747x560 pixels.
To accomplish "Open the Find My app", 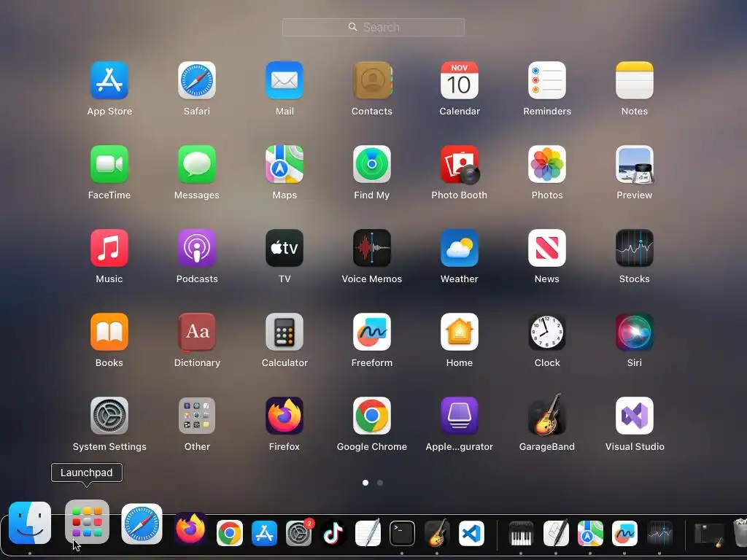I will 372,164.
